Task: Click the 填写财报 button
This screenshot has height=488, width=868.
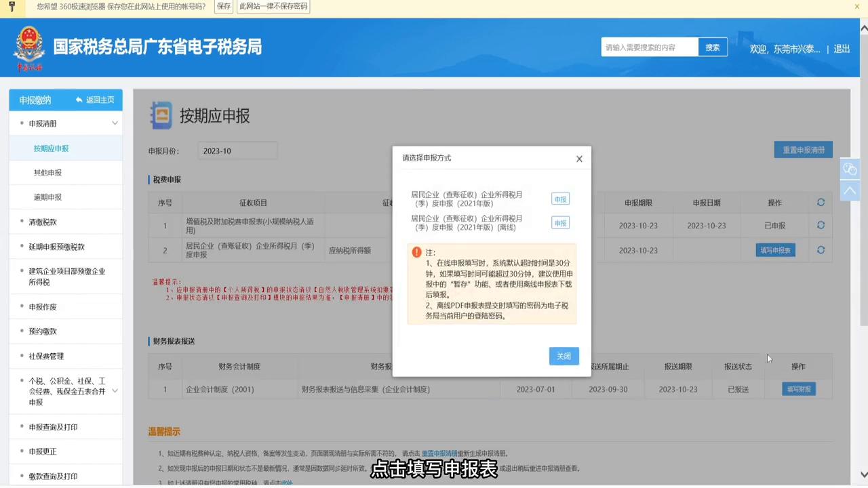Action: click(798, 389)
